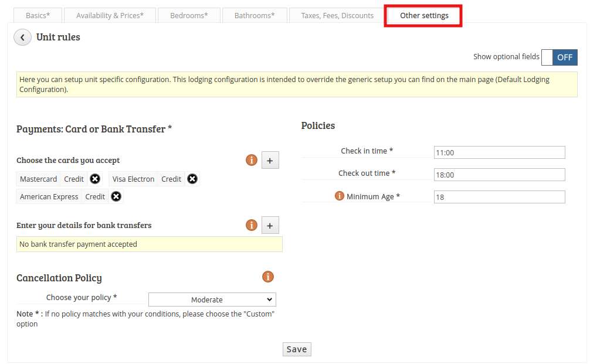
Task: Add a new accepted card with plus
Action: tap(270, 161)
